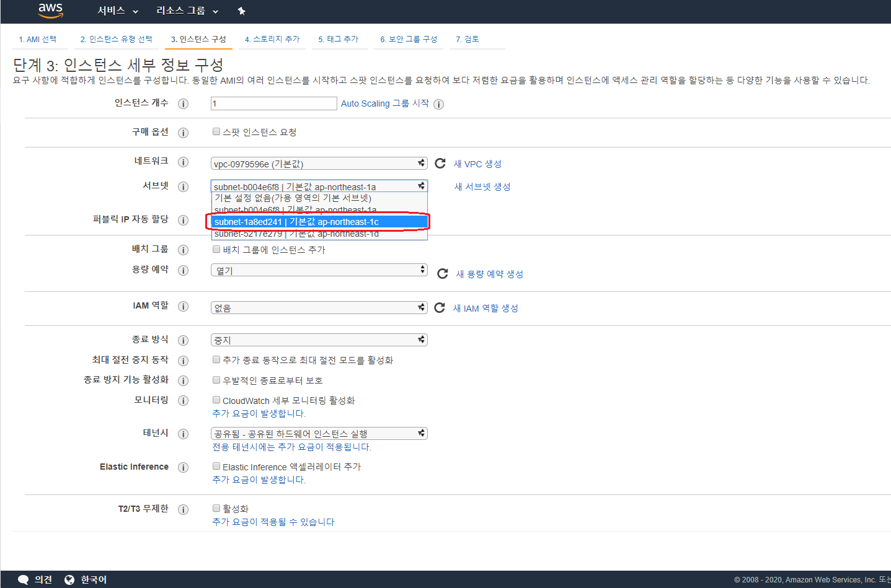Viewport: 891px width, 588px height.
Task: Click Auto Scaling 그룹 시작 link
Action: click(385, 103)
